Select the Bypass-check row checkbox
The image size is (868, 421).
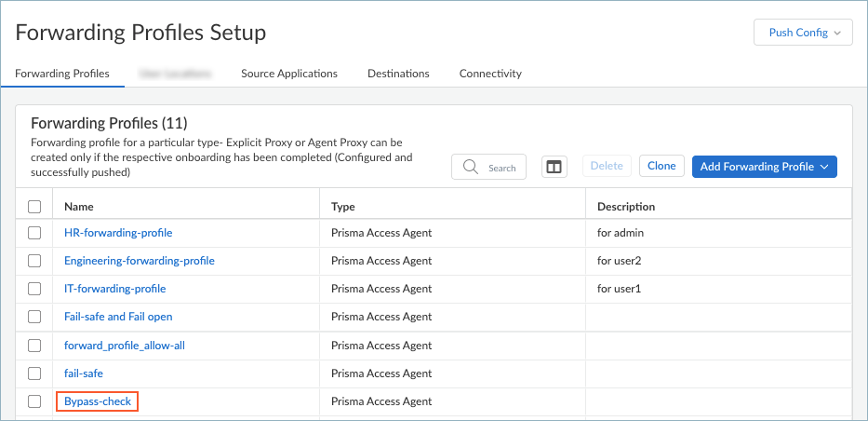(34, 401)
